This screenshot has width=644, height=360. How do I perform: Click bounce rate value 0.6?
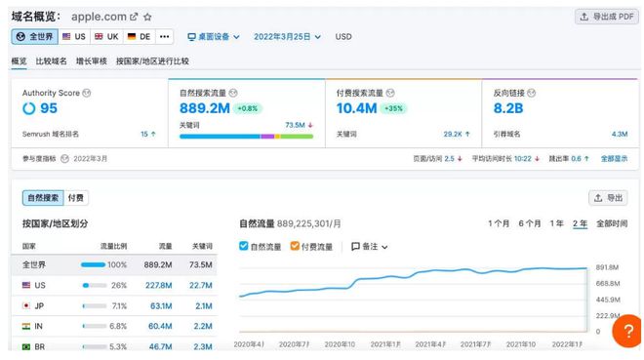(x=576, y=158)
